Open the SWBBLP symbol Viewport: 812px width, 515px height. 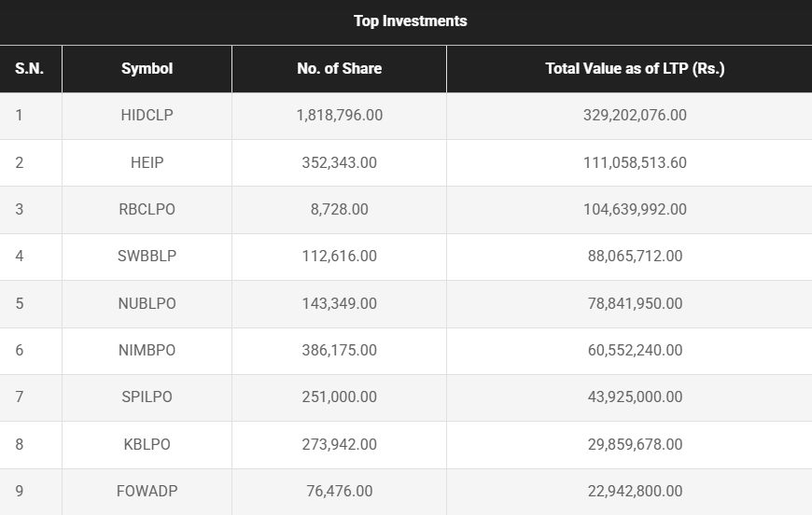point(147,256)
